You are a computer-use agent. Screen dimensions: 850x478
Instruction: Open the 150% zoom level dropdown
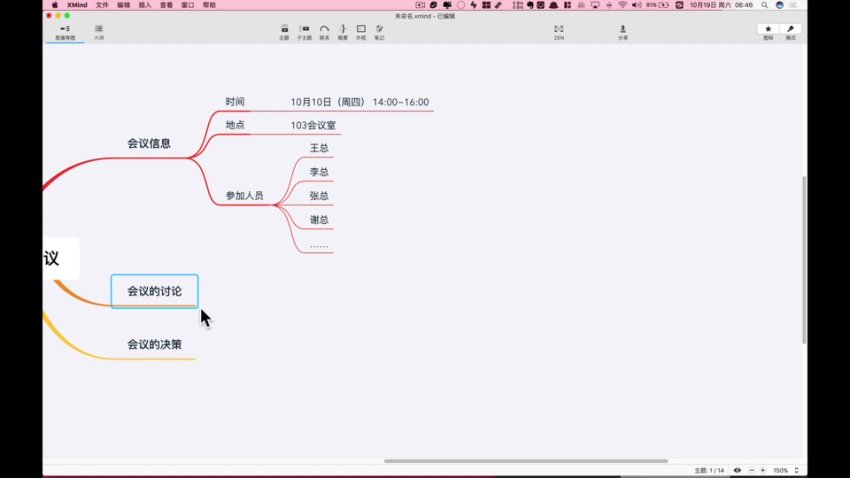pos(783,470)
